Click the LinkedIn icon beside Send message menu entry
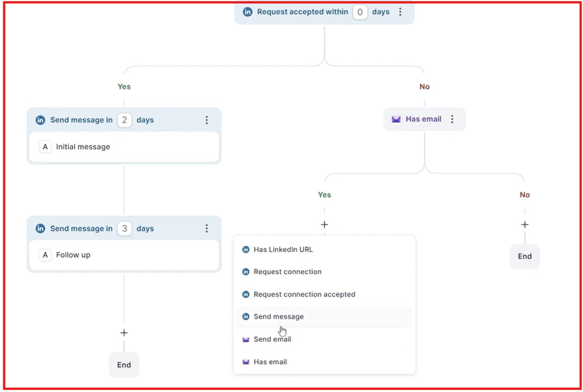The height and width of the screenshot is (392, 583). (245, 317)
